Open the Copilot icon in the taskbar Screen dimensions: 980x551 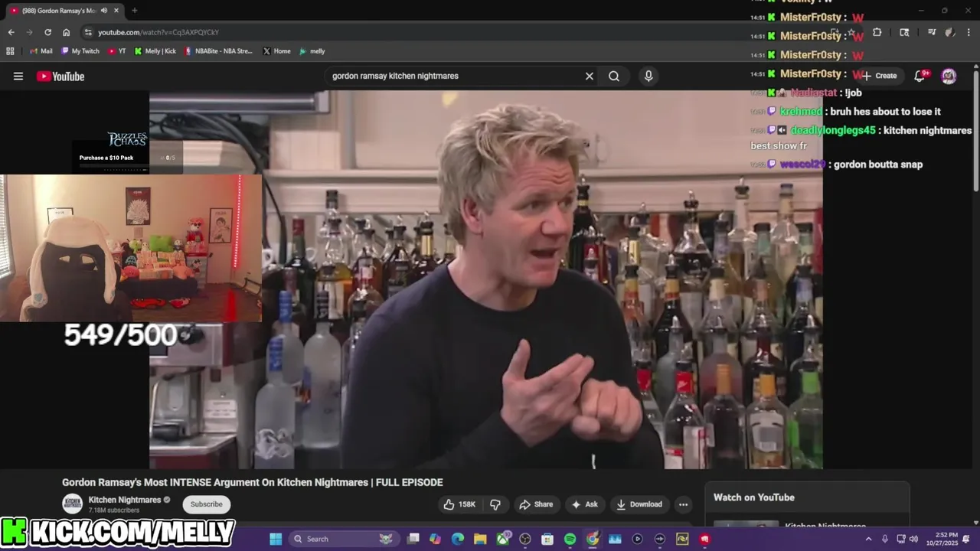[x=436, y=539]
